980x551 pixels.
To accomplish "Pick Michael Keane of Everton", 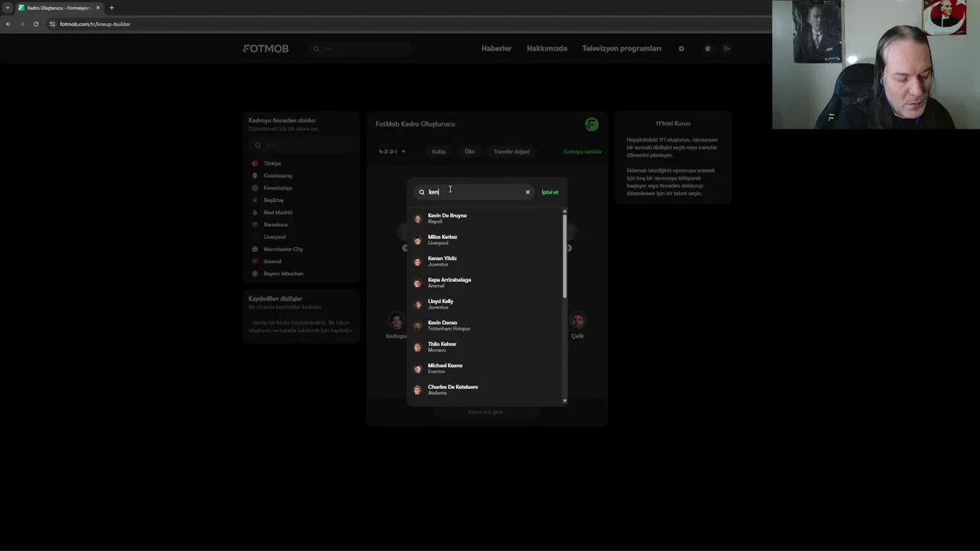I will click(x=487, y=368).
